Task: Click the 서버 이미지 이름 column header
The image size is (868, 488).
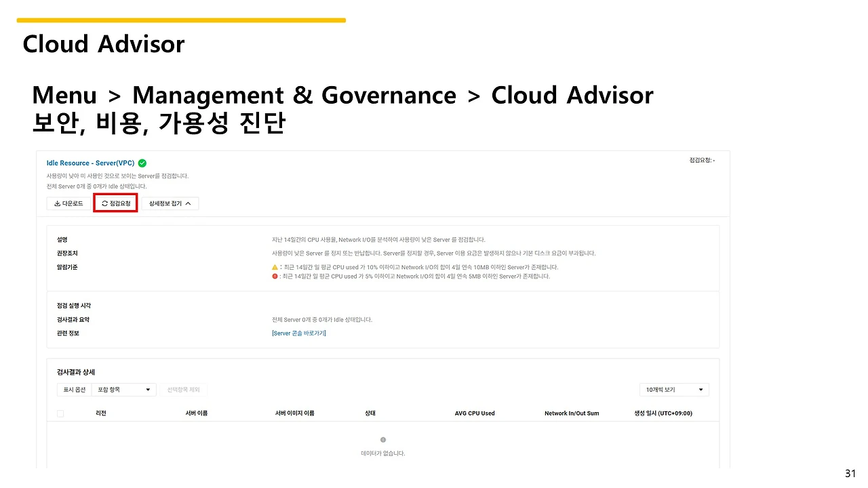Action: 294,413
